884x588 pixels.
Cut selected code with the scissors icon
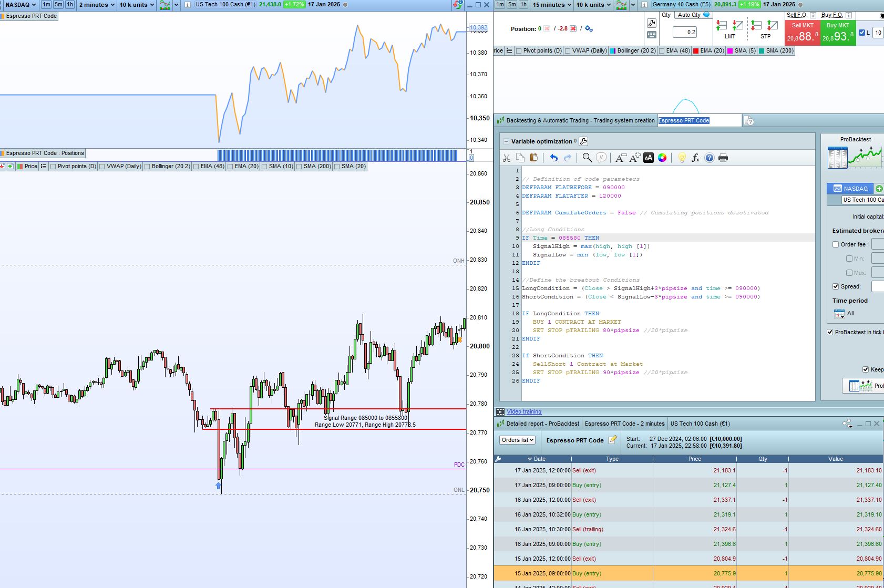507,158
